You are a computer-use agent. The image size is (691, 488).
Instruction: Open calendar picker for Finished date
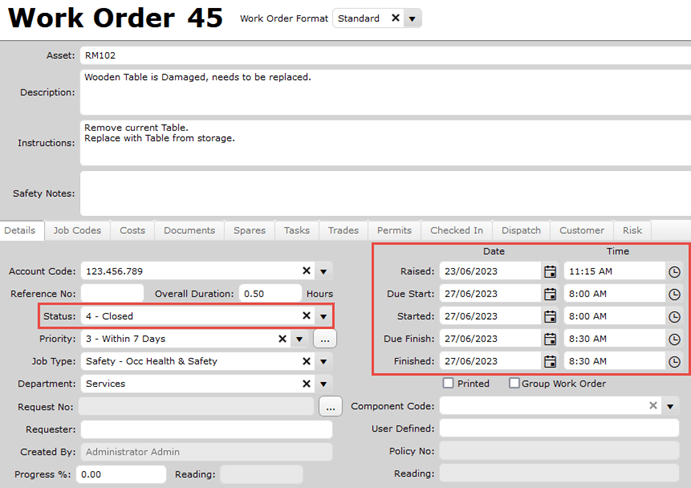pyautogui.click(x=550, y=361)
